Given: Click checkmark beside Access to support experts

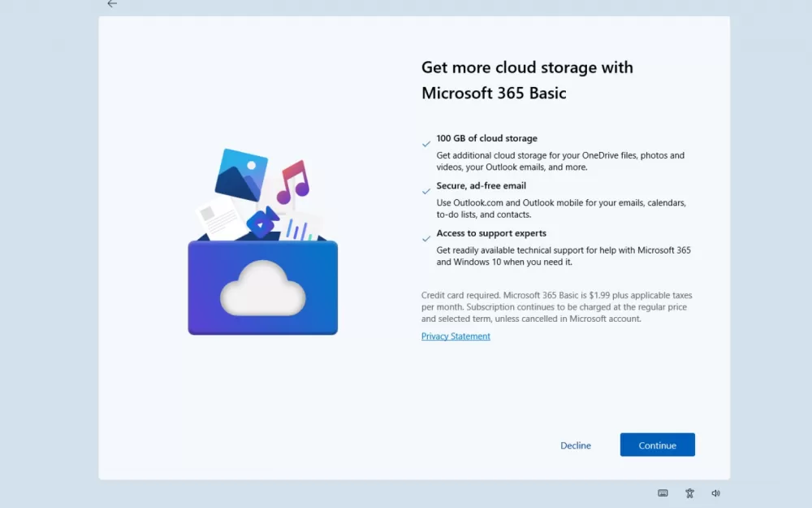Looking at the screenshot, I should tap(426, 239).
